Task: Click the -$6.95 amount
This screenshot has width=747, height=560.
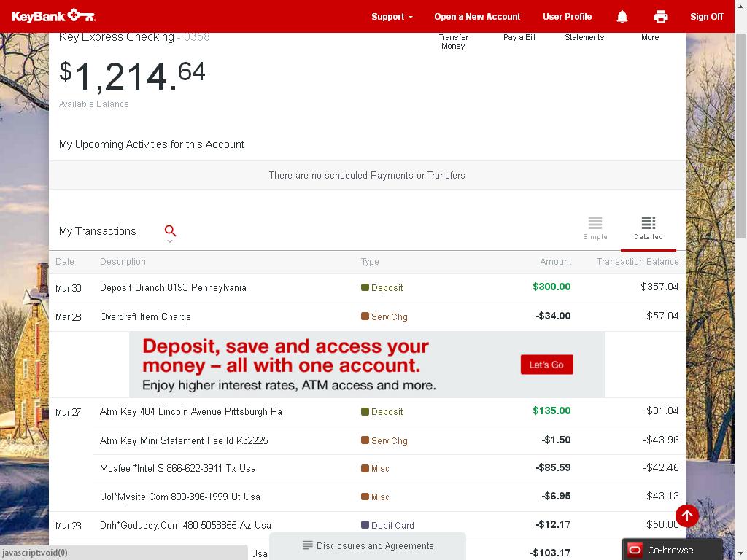Action: coord(556,496)
